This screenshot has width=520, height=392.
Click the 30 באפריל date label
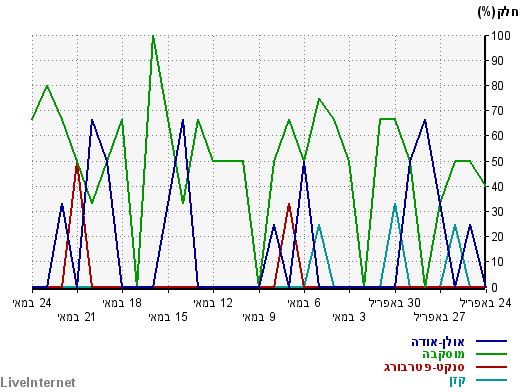tap(395, 303)
